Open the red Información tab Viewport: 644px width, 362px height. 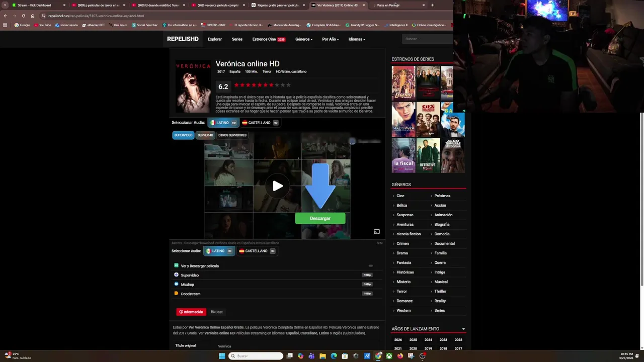191,312
